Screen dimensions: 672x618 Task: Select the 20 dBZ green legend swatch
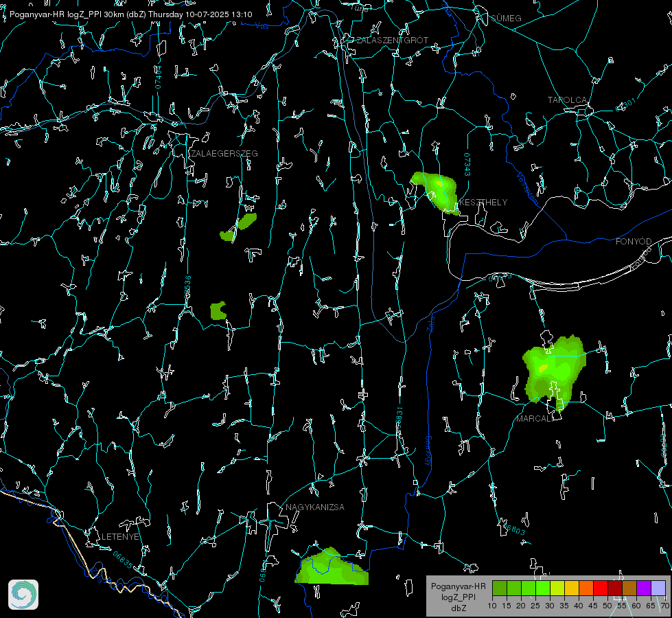pyautogui.click(x=529, y=588)
